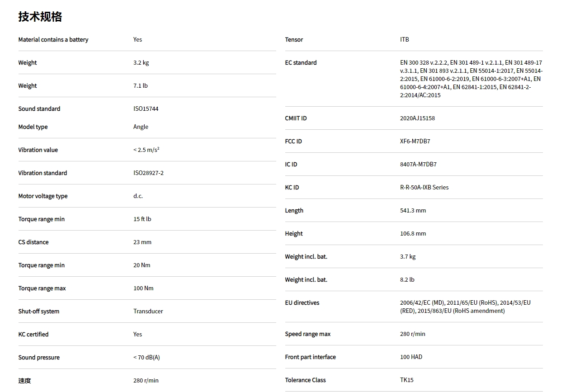
Task: Click the "Sound pressure" label
Action: 39,358
